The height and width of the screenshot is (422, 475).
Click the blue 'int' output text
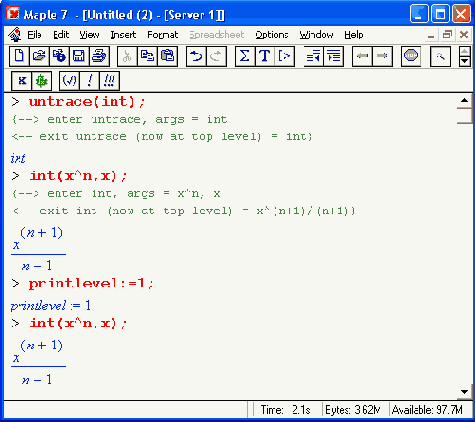[x=18, y=158]
